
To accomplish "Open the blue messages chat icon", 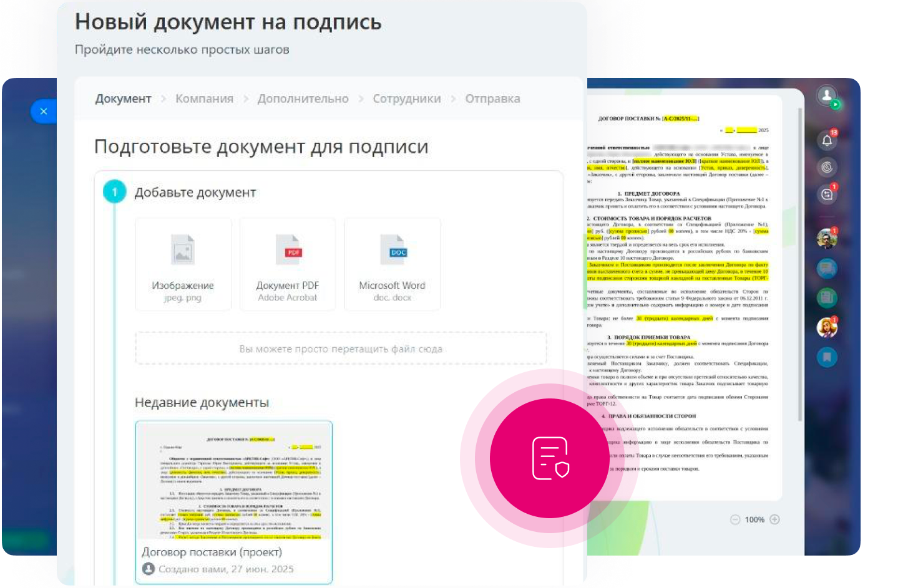I will 827,269.
